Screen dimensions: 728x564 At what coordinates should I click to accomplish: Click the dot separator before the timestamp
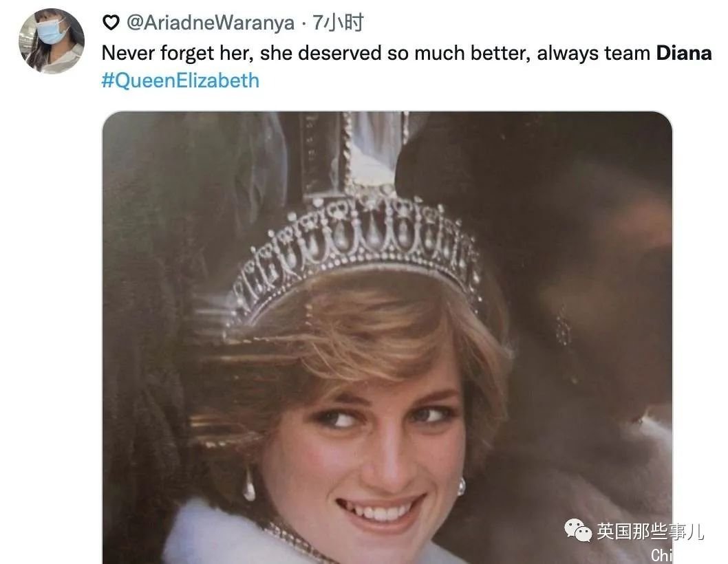click(303, 23)
